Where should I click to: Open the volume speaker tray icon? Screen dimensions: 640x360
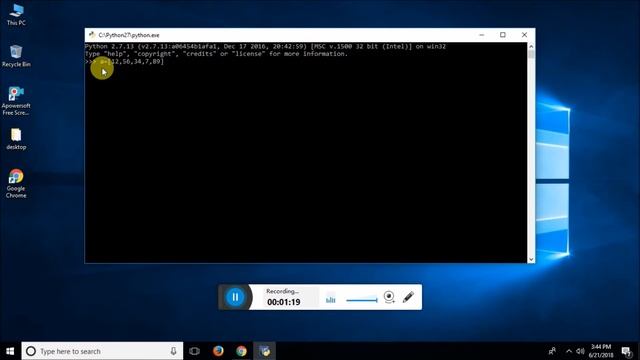tap(580, 351)
